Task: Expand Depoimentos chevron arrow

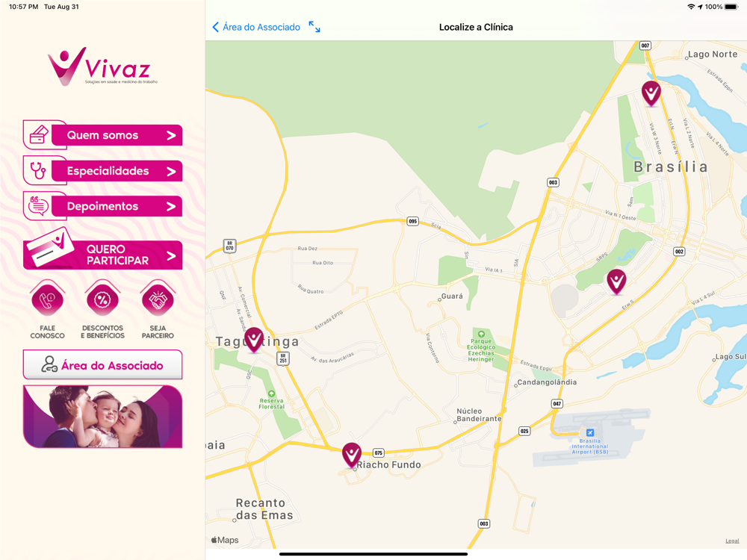Action: [172, 207]
